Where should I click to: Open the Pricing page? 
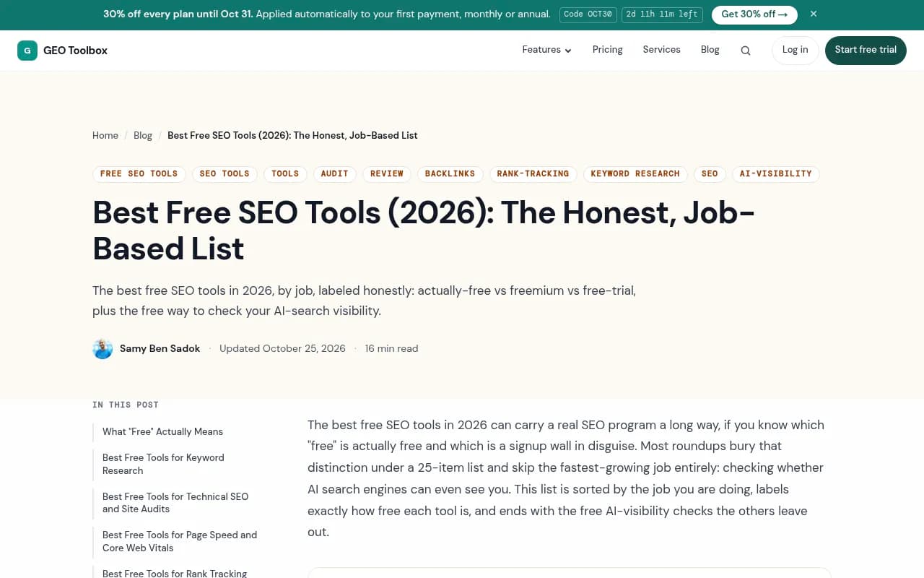pyautogui.click(x=607, y=50)
